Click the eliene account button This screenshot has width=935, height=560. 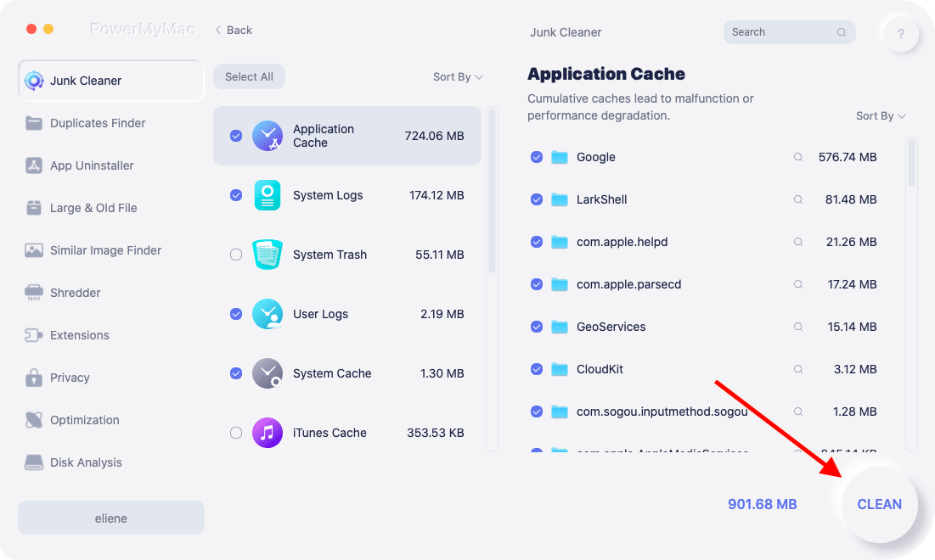[x=111, y=518]
